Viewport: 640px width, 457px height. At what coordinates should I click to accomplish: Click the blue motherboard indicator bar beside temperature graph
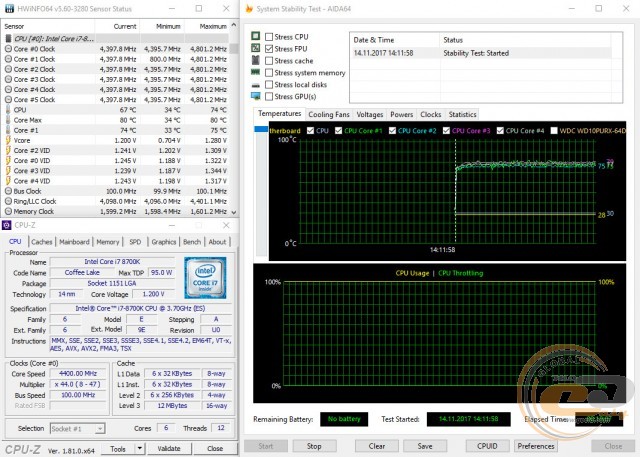click(261, 129)
